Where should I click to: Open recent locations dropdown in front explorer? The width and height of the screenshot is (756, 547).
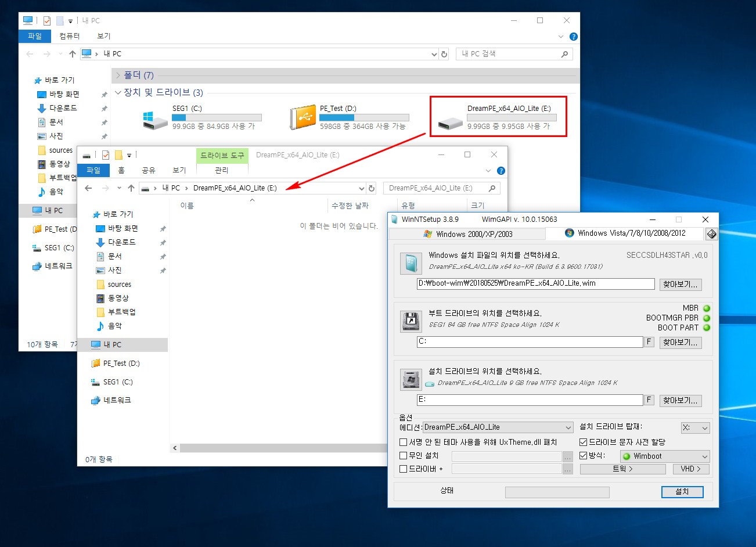119,188
